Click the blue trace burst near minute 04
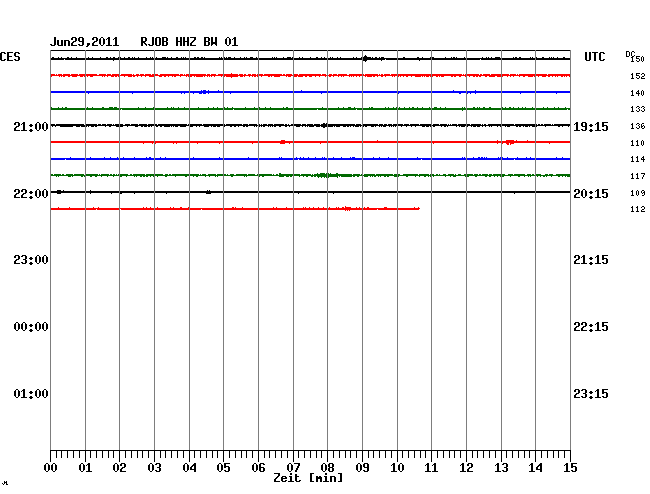This screenshot has height=494, width=650. click(x=204, y=92)
